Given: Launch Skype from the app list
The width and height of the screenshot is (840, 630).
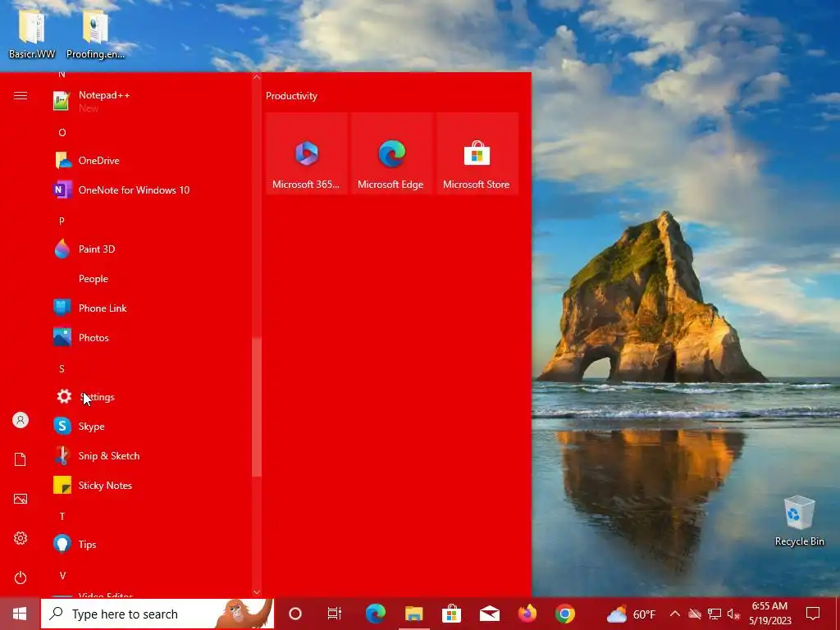Looking at the screenshot, I should click(150, 427).
